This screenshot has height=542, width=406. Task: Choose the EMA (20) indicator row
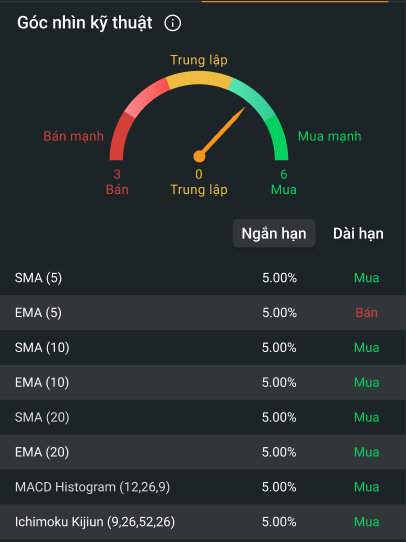203,452
